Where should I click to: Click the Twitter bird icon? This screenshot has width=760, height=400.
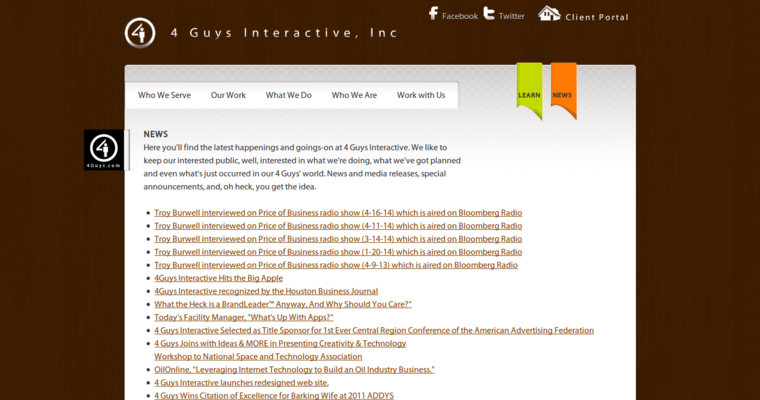489,14
